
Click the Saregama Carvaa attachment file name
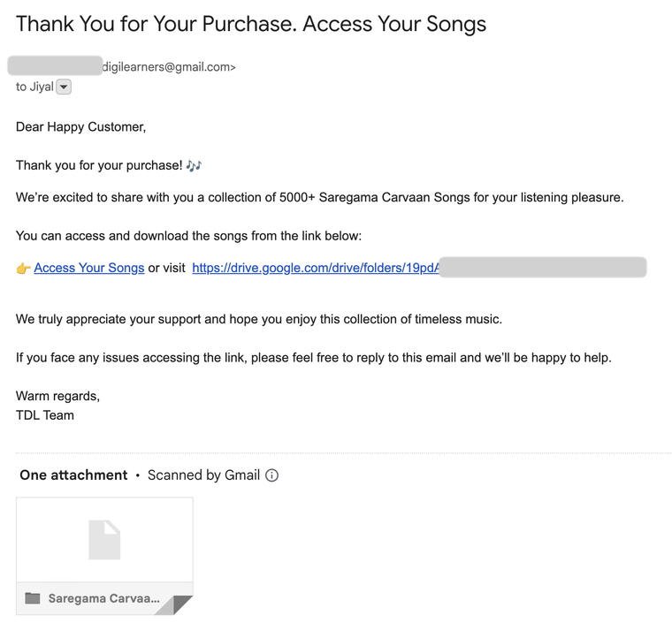[103, 598]
